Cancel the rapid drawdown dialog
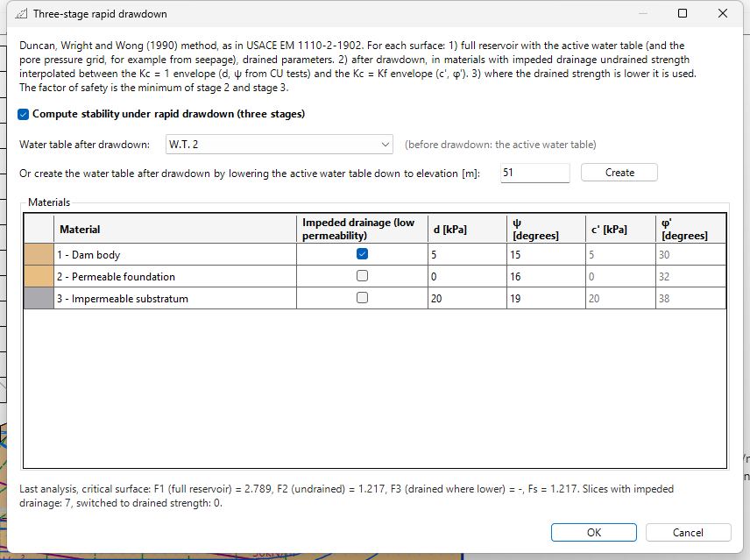Screen dimensions: 750x560 (689, 532)
